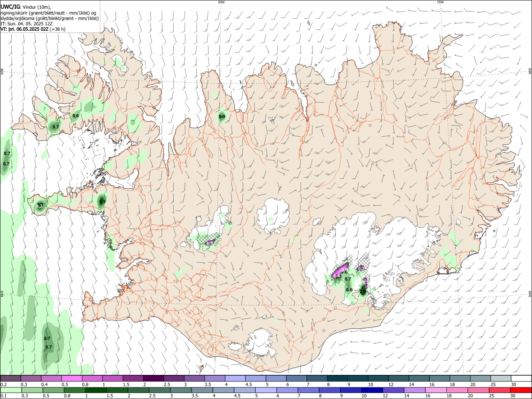Select the pale green first swatch of the rain scale
The image size is (532, 399).
11,390
